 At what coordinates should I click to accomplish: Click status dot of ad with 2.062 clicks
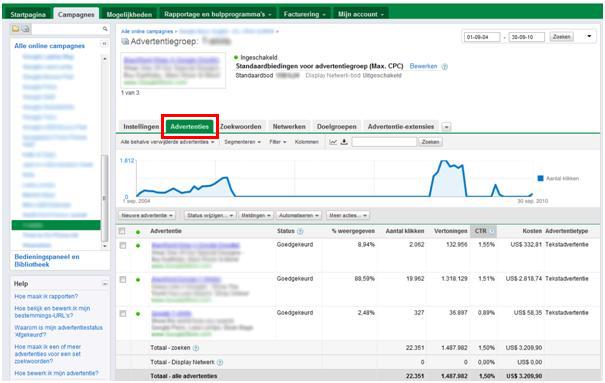coord(138,246)
